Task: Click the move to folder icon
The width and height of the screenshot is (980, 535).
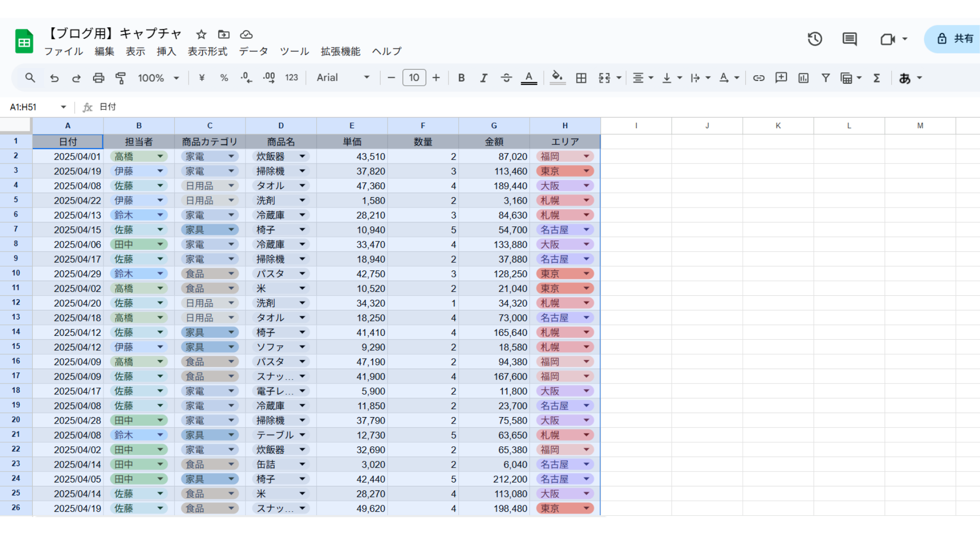Action: [224, 34]
